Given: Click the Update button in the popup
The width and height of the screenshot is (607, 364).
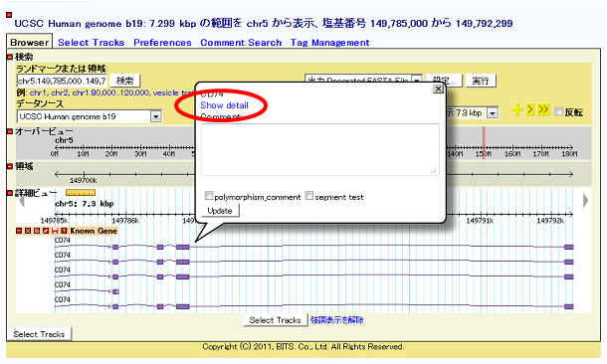Looking at the screenshot, I should [x=220, y=211].
